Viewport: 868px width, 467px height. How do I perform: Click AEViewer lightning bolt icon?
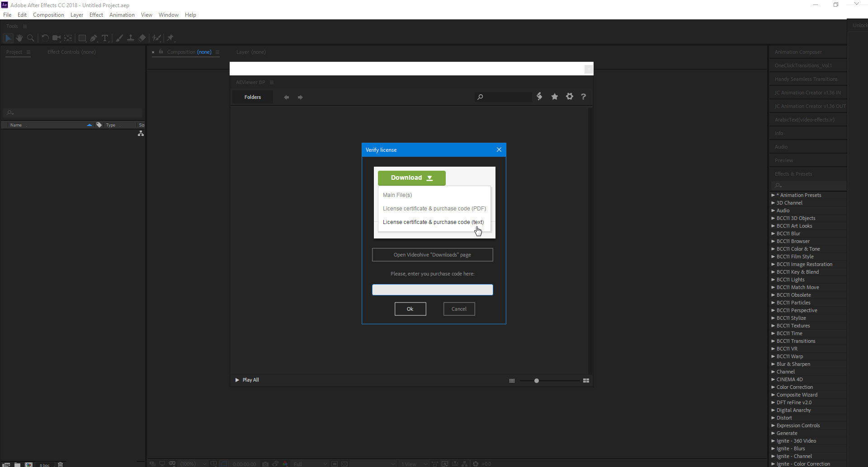pos(539,96)
